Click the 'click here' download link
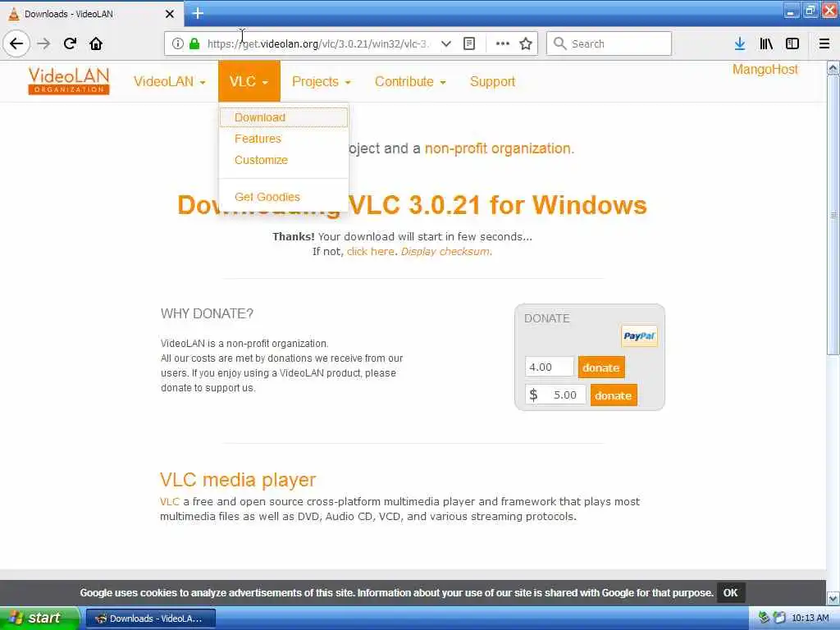 (371, 251)
